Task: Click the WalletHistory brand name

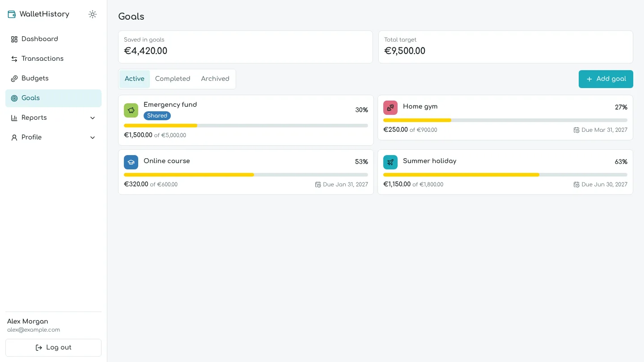Action: [x=44, y=14]
